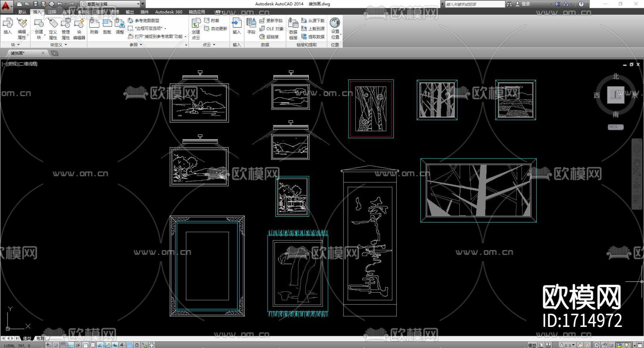This screenshot has height=348, width=644.
Task: Toggle object snap in status bar
Action: coord(85,345)
